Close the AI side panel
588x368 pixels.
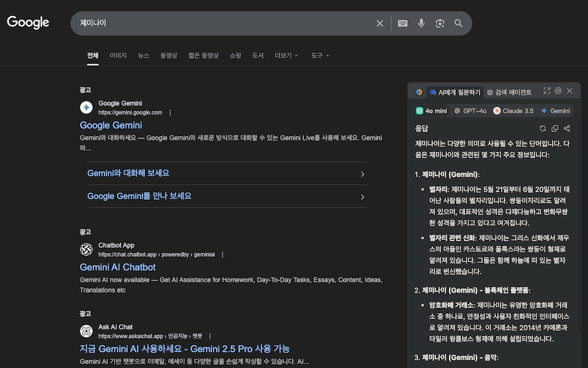(x=570, y=91)
